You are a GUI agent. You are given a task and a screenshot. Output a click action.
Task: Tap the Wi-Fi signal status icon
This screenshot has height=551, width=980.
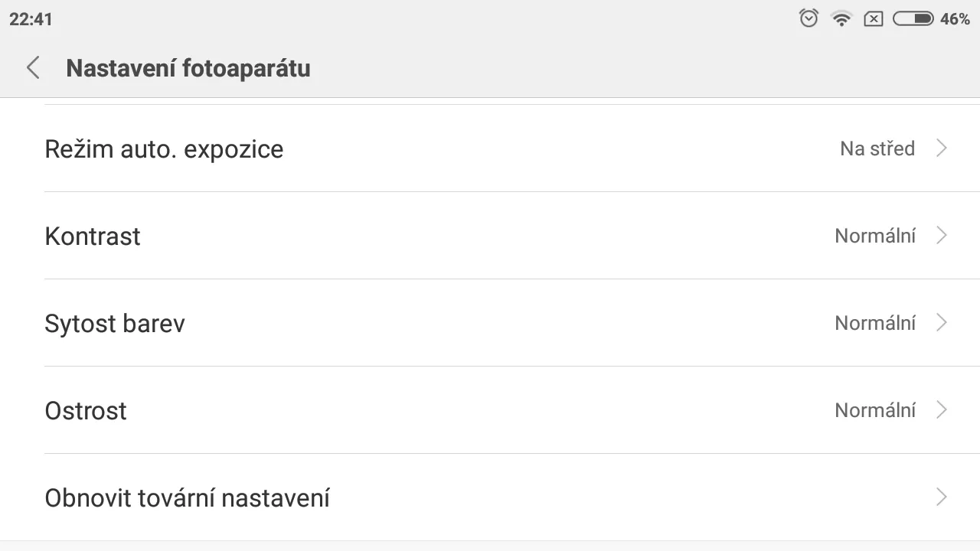841,19
